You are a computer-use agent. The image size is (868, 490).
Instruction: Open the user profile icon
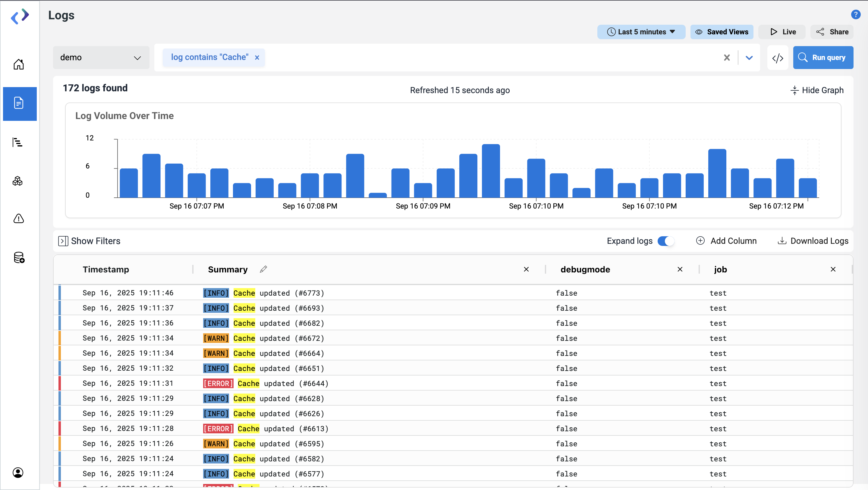coord(18,473)
